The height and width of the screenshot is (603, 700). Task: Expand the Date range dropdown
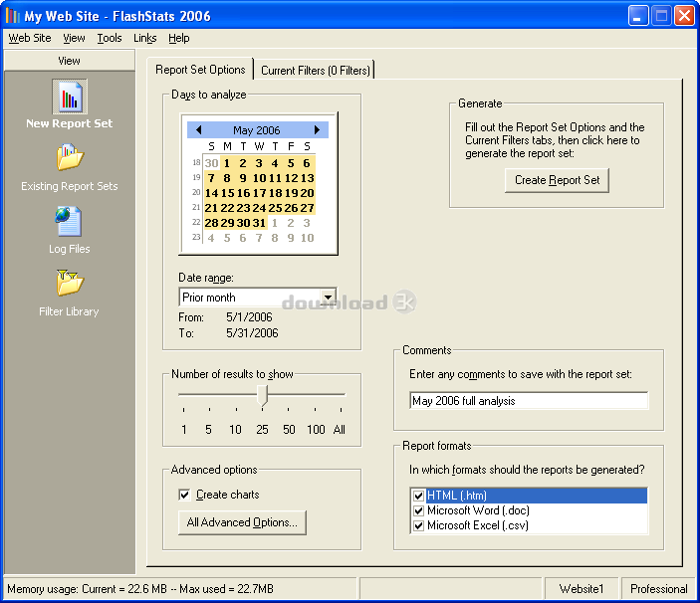328,298
